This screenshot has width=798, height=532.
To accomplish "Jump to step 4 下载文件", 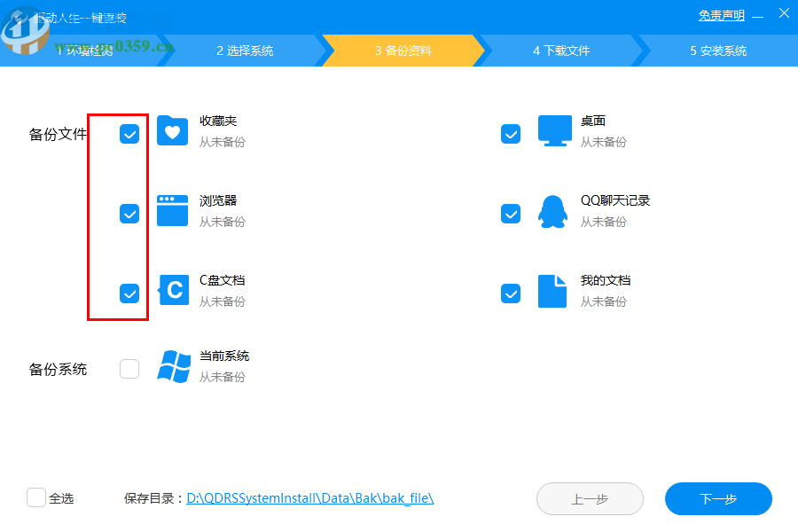I will pos(561,51).
